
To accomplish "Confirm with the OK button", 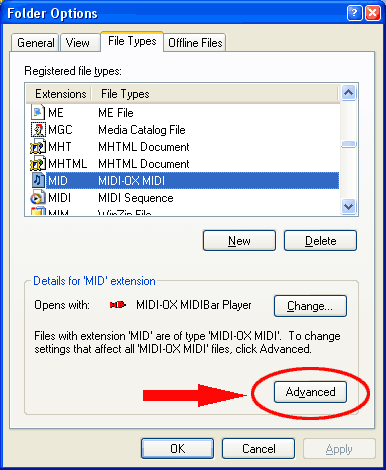I will click(x=177, y=449).
